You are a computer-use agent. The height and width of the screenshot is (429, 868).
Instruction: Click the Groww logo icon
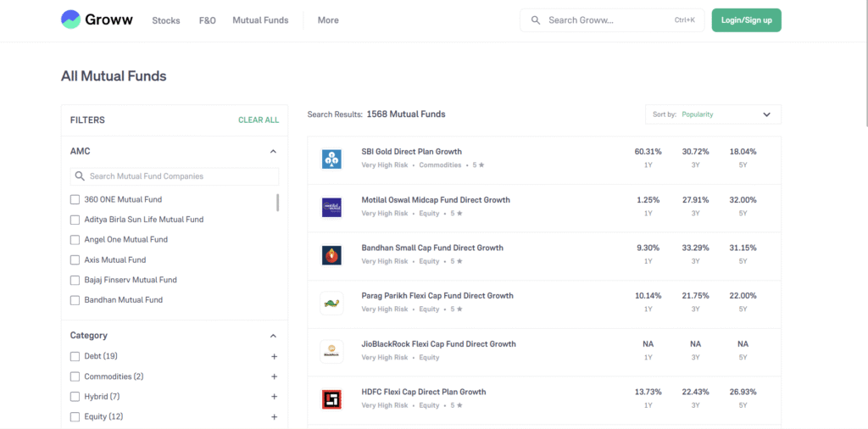click(x=71, y=19)
